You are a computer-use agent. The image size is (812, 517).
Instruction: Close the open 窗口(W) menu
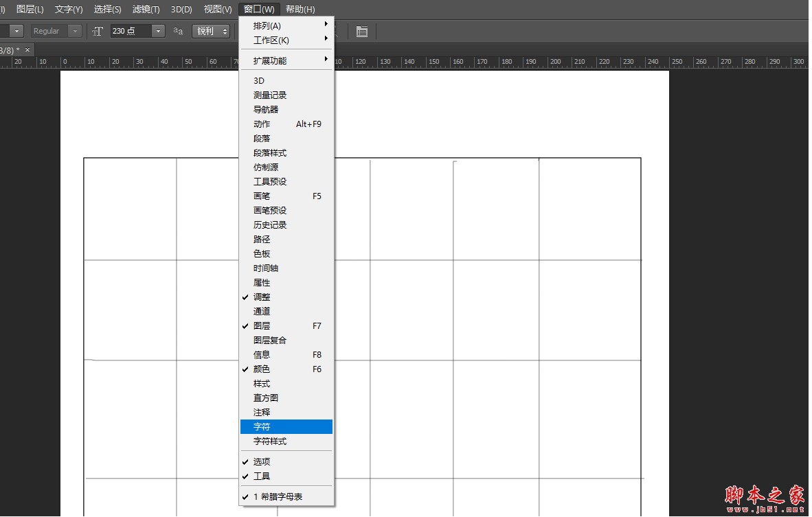[x=259, y=10]
